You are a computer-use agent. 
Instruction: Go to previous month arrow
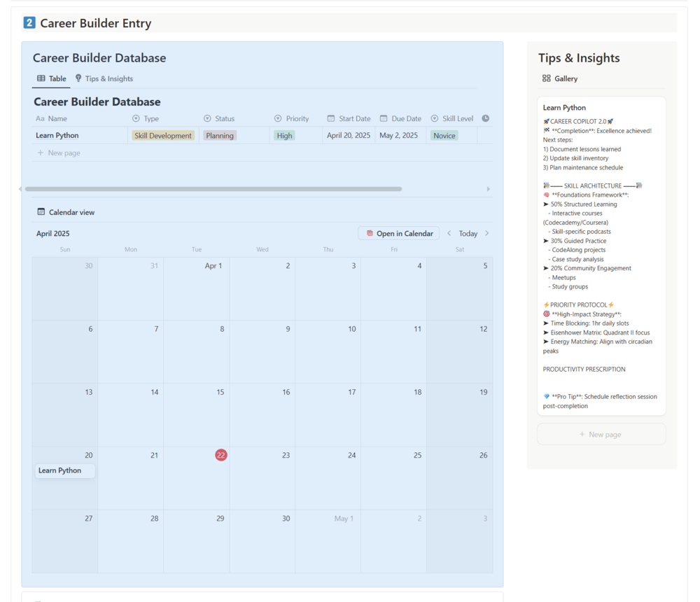(449, 233)
